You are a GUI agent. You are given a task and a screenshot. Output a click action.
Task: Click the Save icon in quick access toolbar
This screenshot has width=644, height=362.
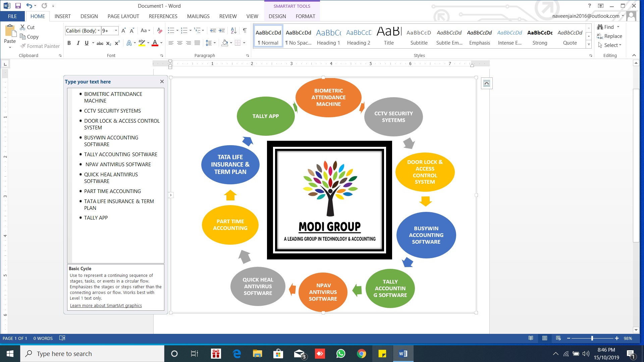(18, 6)
